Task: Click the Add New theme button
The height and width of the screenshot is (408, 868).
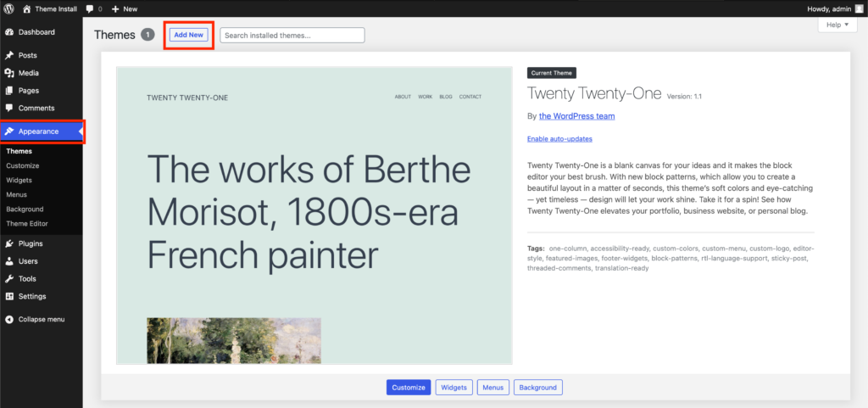Action: tap(189, 35)
